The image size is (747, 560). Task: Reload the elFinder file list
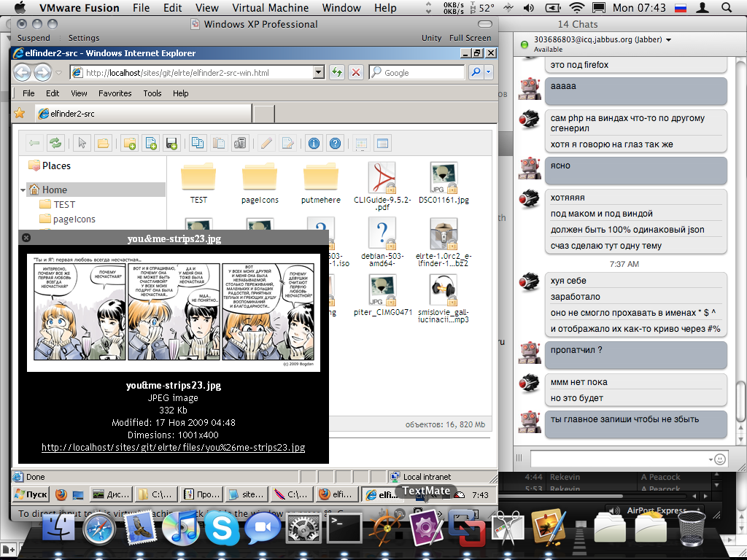pyautogui.click(x=55, y=143)
